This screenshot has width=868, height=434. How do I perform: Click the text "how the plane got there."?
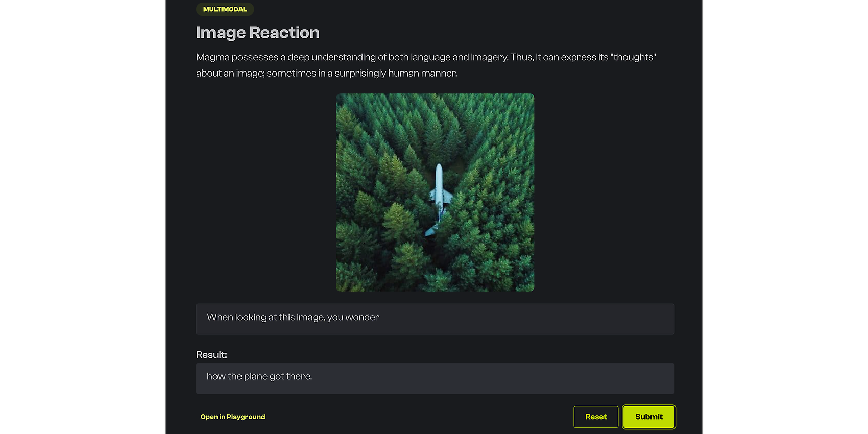coord(259,376)
